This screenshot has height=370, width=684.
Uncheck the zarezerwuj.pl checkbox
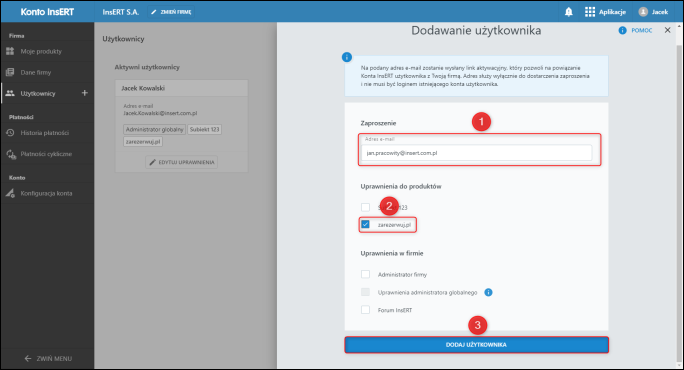366,224
